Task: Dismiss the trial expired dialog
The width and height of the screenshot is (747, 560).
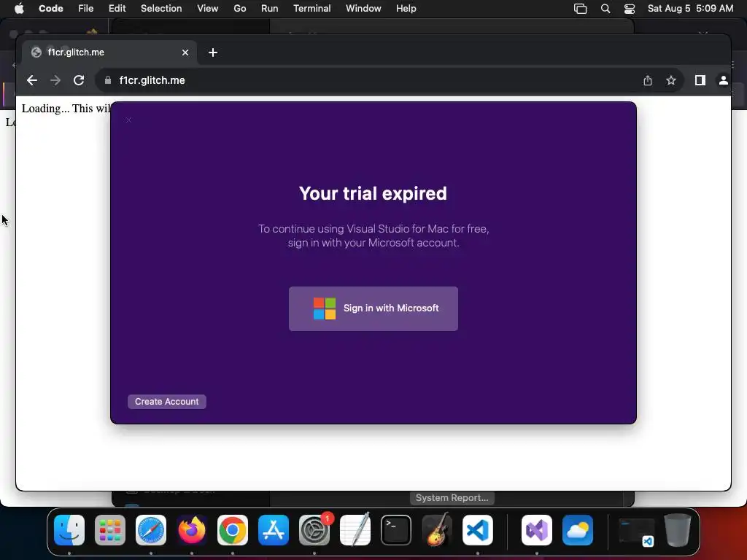Action: [128, 120]
